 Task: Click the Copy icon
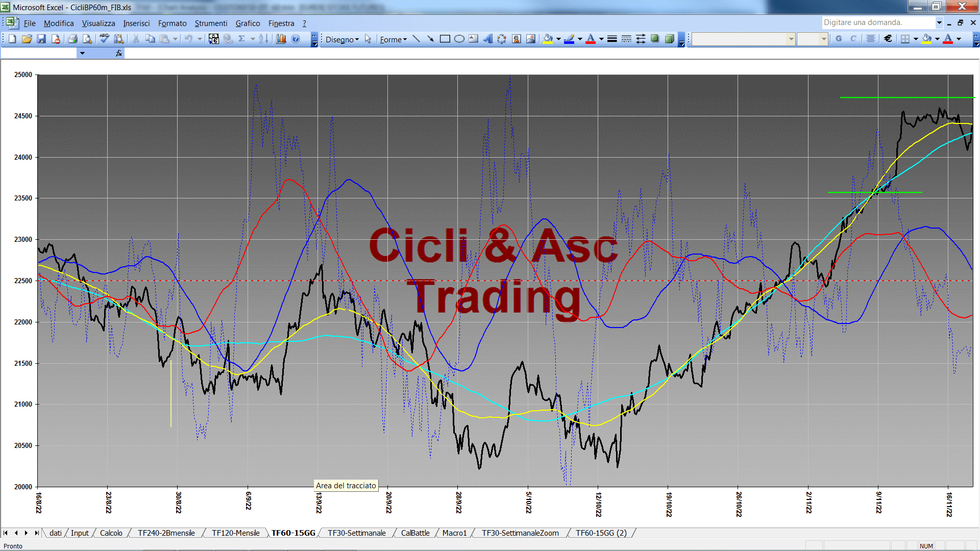click(x=150, y=39)
